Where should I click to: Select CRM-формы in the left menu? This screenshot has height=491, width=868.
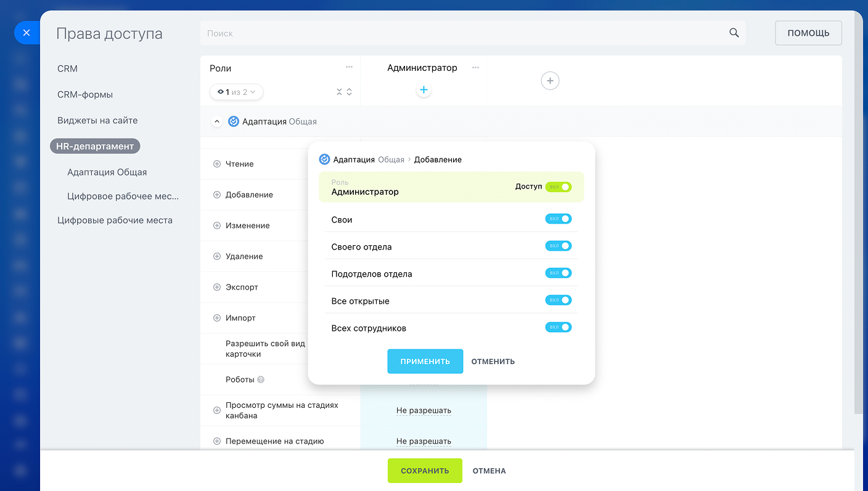[x=85, y=95]
